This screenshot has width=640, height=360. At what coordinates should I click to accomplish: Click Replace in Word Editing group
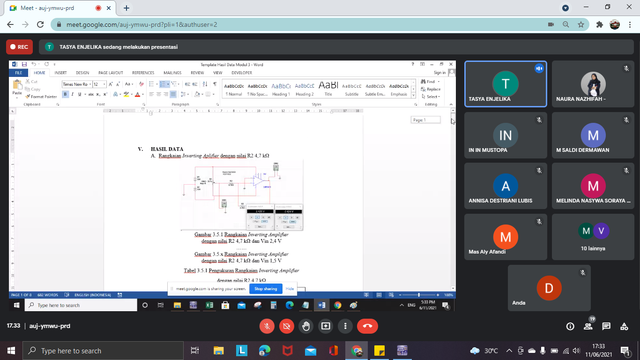point(431,89)
